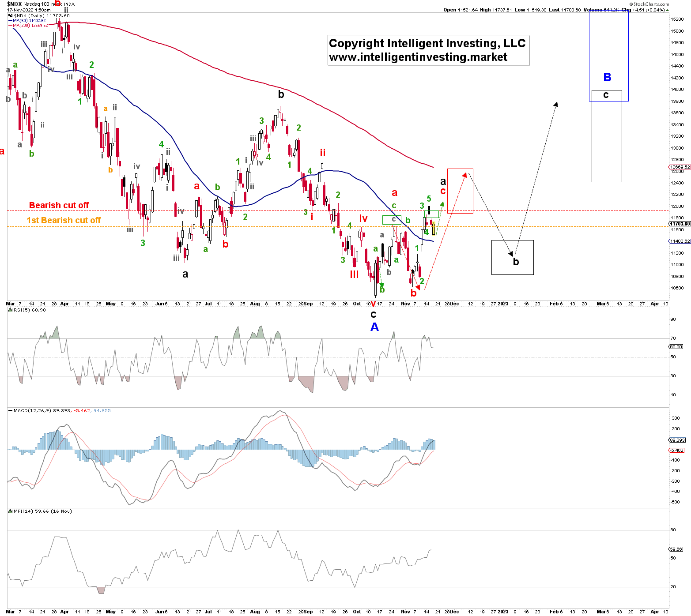Select the MA(50) 11402.62 legend entry
Viewport: 691px width, 616px height.
pyautogui.click(x=27, y=21)
